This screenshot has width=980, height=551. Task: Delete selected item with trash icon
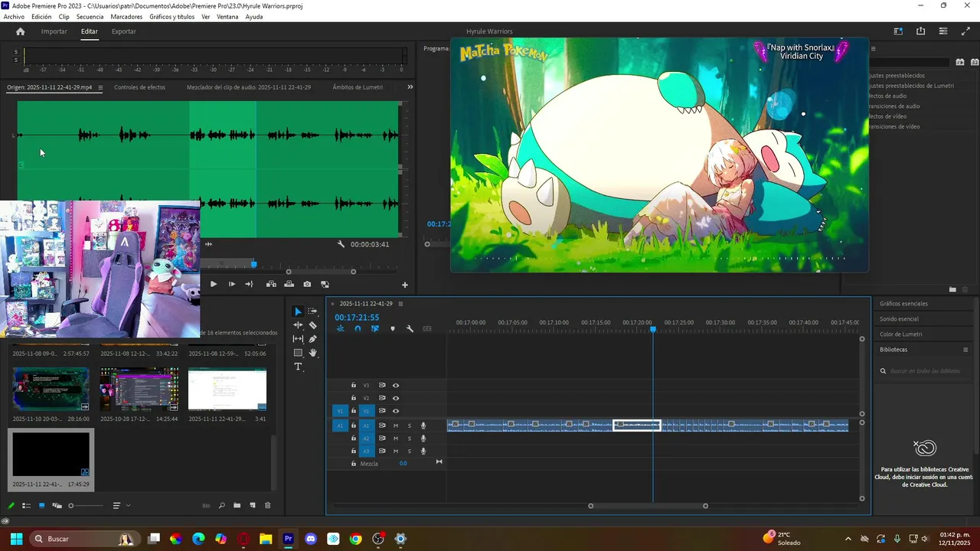point(267,506)
